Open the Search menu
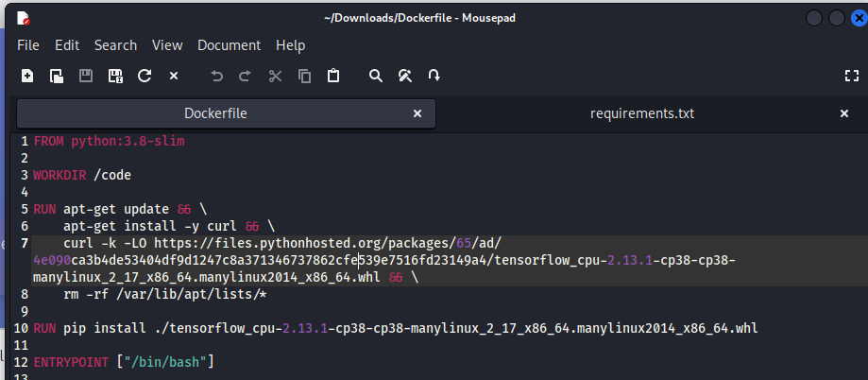 click(x=115, y=45)
